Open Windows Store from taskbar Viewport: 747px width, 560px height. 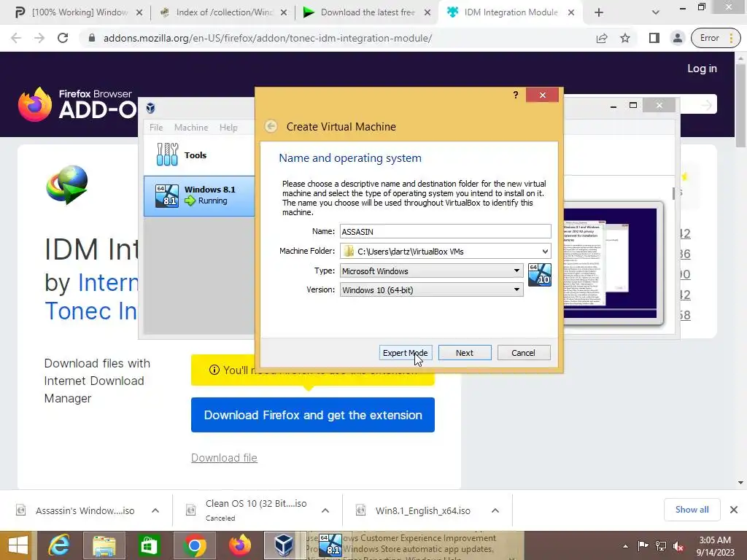click(x=149, y=545)
